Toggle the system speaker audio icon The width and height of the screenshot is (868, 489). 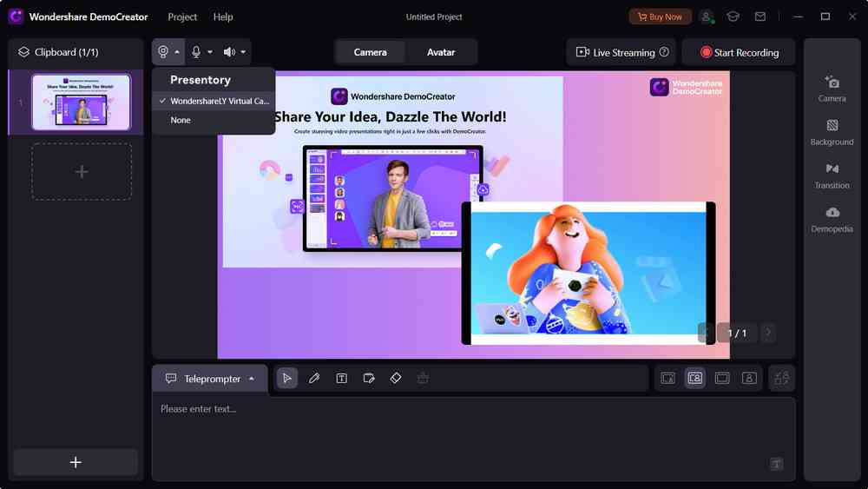[x=228, y=52]
